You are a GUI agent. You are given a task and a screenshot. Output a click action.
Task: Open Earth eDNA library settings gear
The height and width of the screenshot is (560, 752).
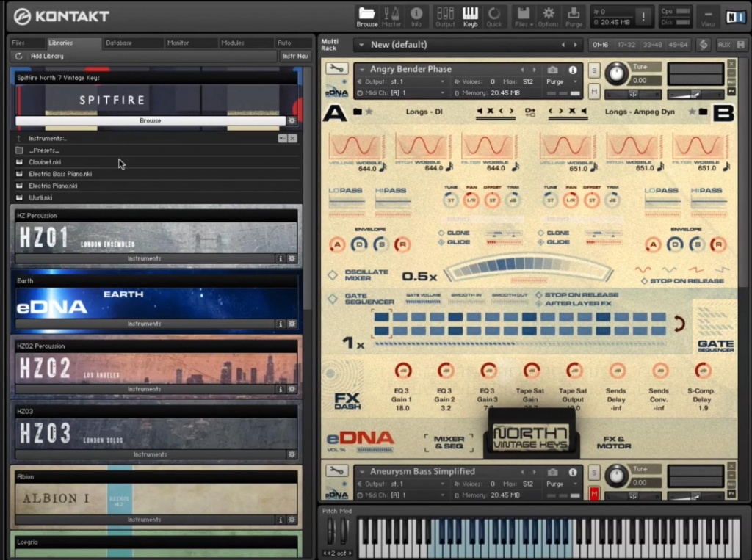(292, 324)
